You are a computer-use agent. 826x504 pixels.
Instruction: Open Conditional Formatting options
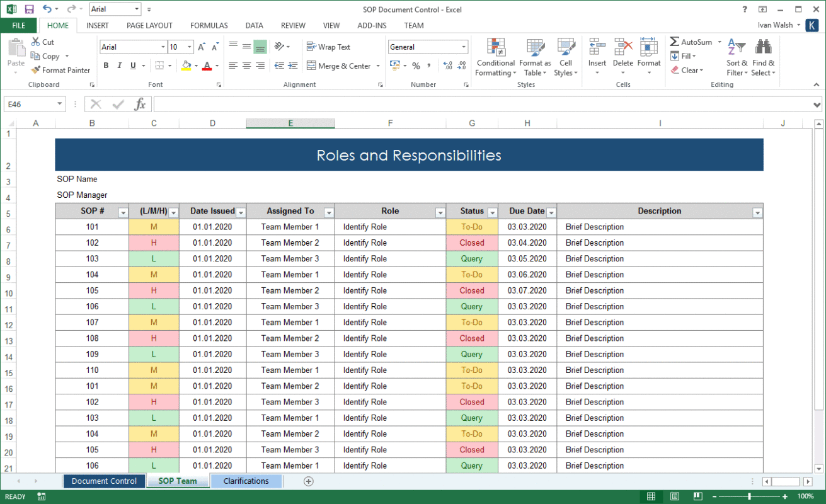[495, 57]
